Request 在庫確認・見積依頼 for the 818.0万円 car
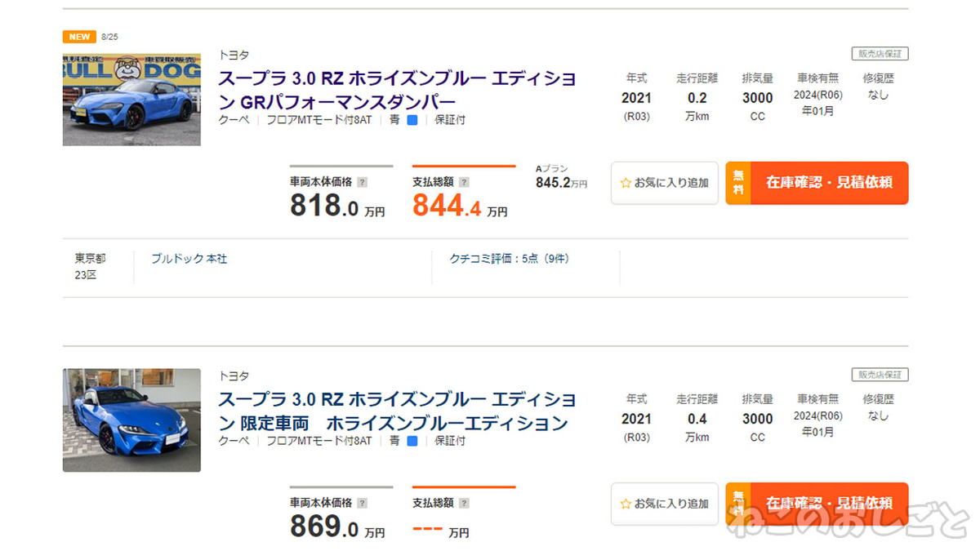980x551 pixels. pos(817,183)
